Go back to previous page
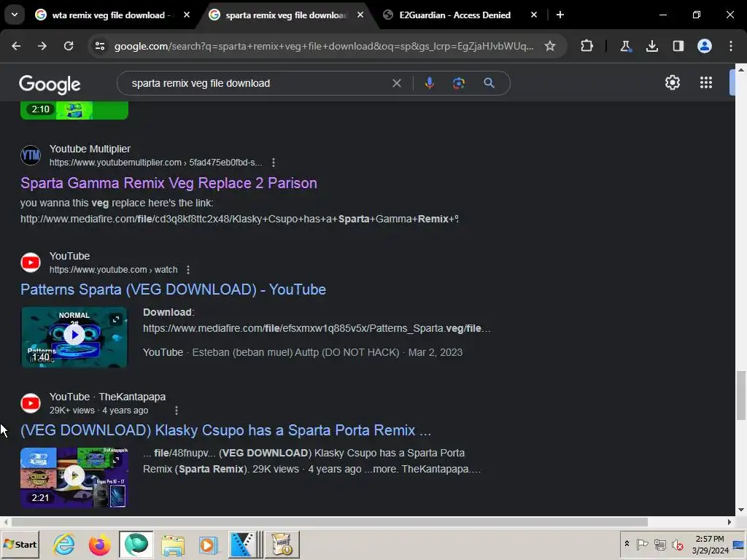This screenshot has width=747, height=560. click(x=16, y=46)
